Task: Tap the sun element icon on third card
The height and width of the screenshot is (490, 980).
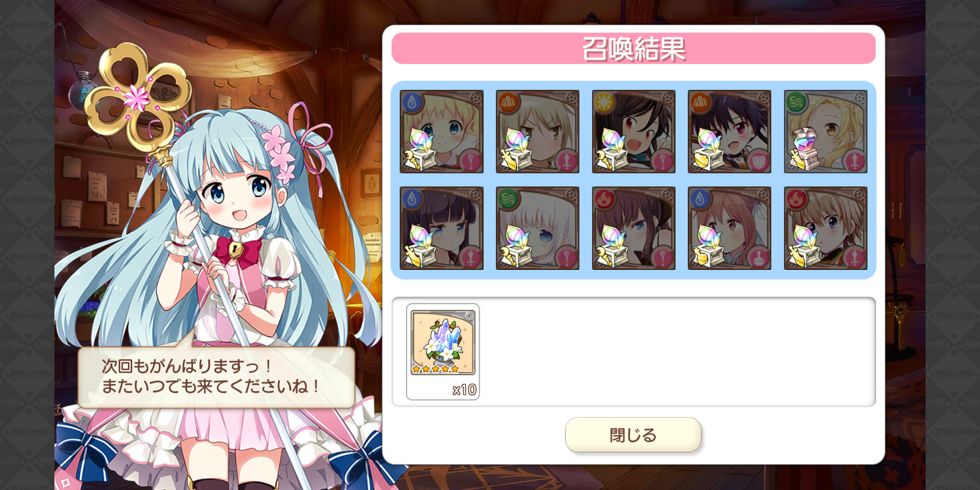Action: 604,102
